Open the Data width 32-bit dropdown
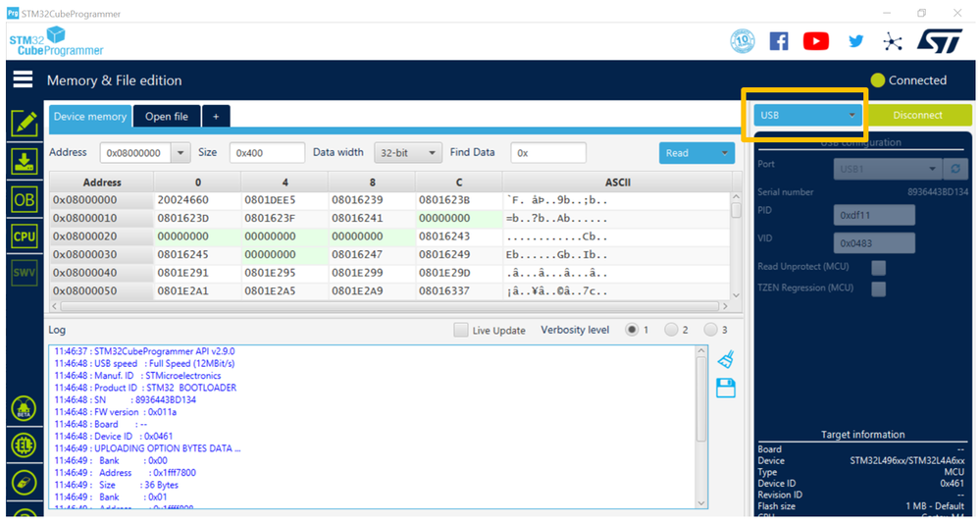The image size is (980, 524). click(407, 152)
